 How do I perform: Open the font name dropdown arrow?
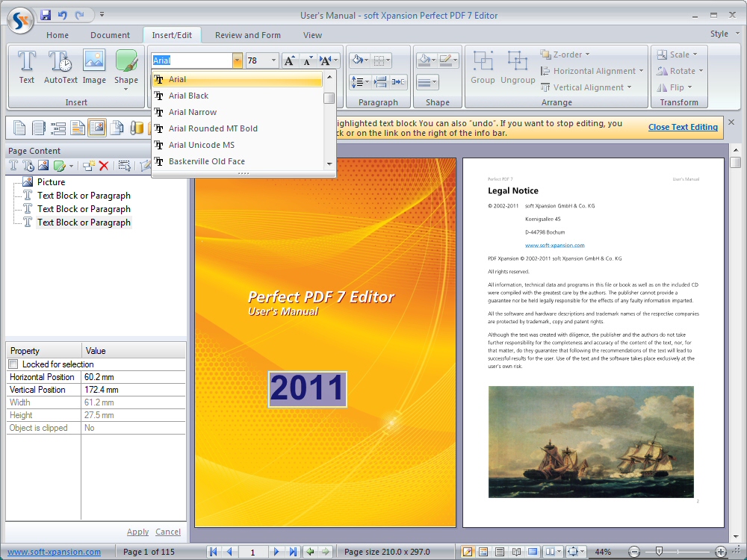[238, 60]
